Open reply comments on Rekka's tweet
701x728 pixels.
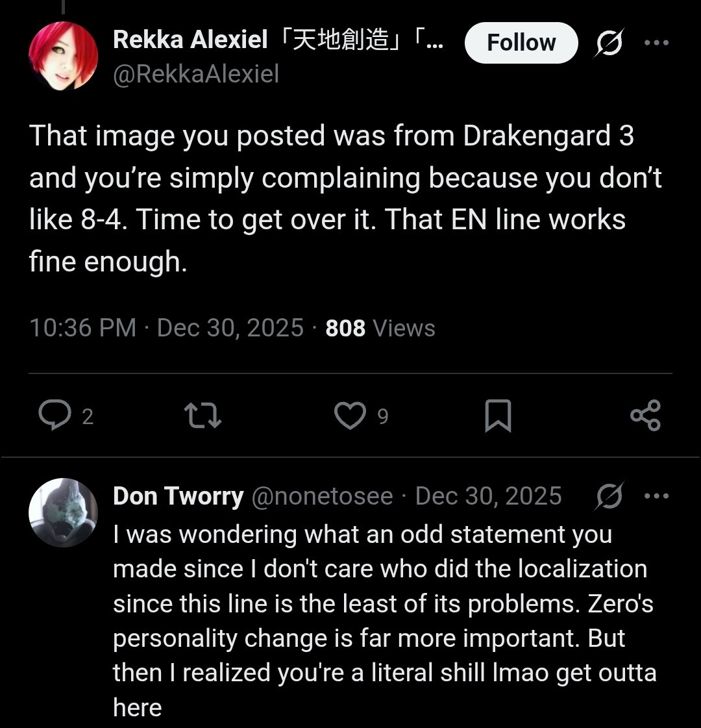click(x=56, y=416)
